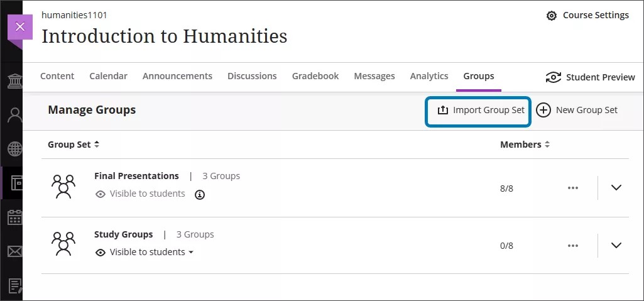Click the globe activity stream sidebar icon
This screenshot has height=301, width=644.
pos(14,149)
